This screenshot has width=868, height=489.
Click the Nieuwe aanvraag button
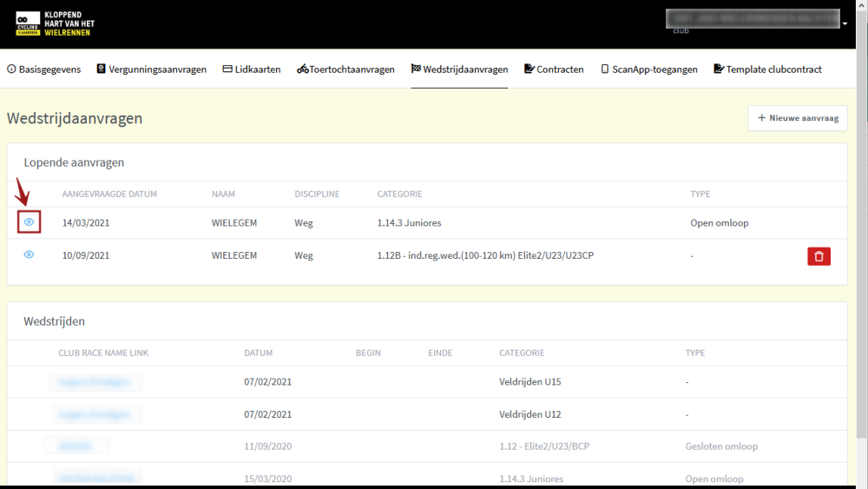point(798,118)
